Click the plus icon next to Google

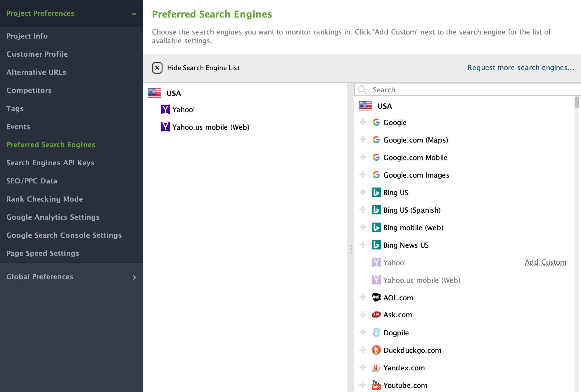(x=363, y=122)
